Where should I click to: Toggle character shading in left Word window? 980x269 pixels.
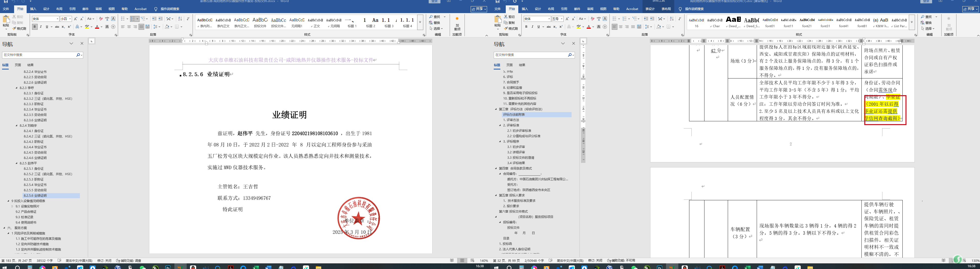pos(107,27)
